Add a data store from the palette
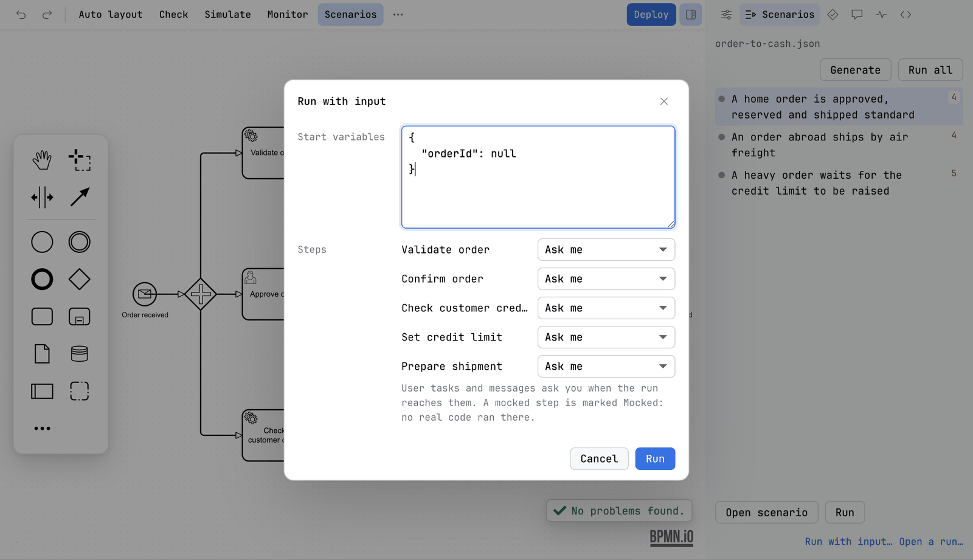 (x=80, y=354)
